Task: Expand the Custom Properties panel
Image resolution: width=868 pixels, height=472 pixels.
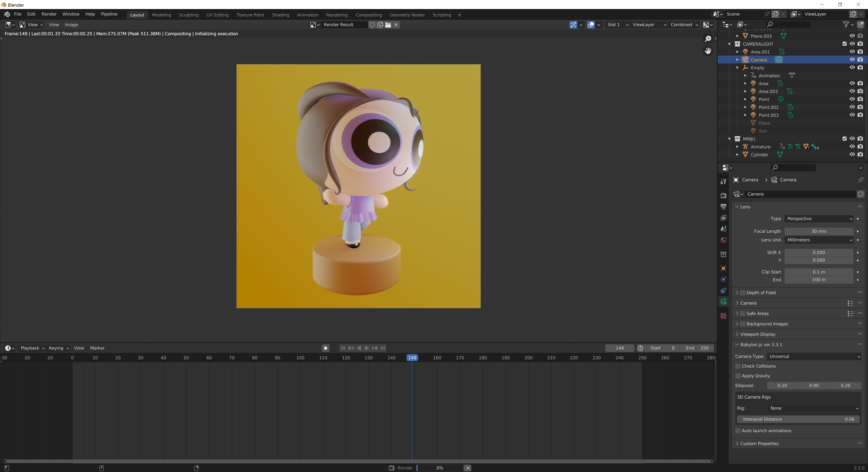Action: [x=759, y=443]
